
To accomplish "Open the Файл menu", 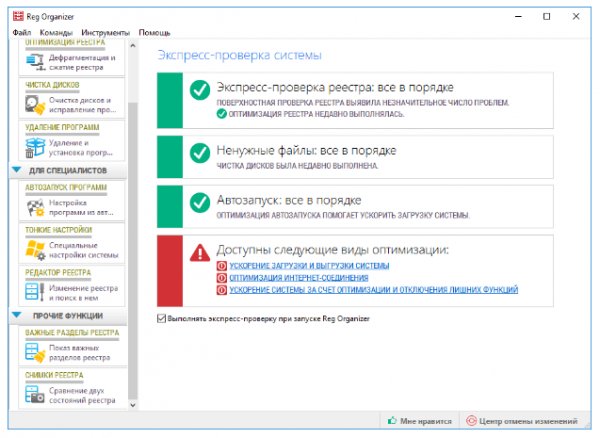I will [21, 33].
